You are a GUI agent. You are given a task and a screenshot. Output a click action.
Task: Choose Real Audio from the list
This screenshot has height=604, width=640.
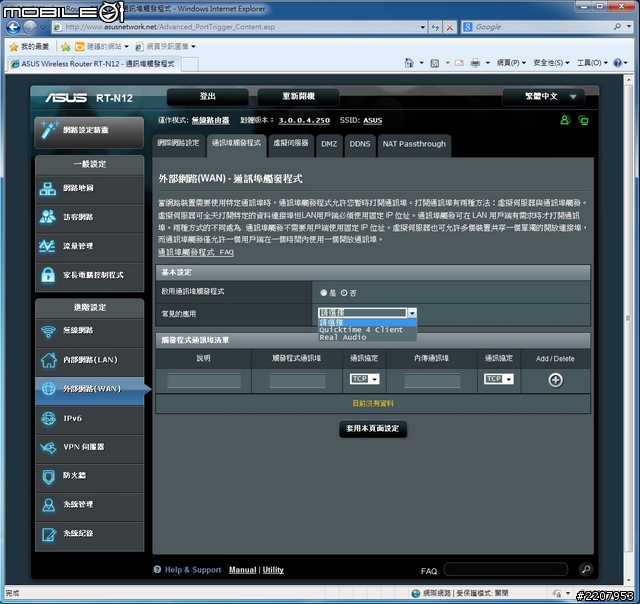(x=343, y=337)
